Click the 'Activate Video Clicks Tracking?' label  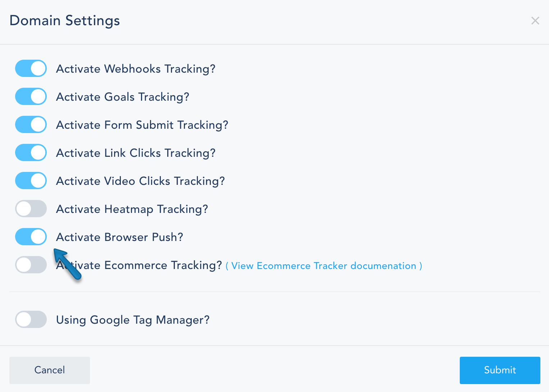[140, 181]
